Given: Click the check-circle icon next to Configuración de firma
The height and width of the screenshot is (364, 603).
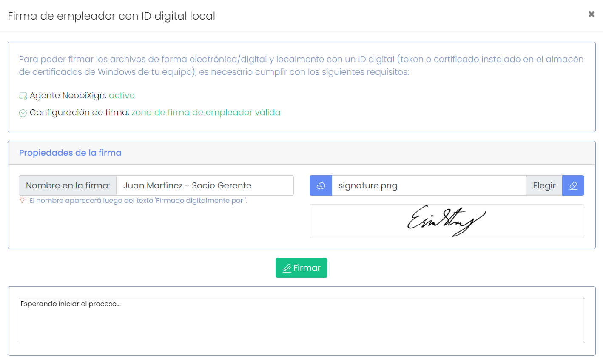Looking at the screenshot, I should pos(23,112).
